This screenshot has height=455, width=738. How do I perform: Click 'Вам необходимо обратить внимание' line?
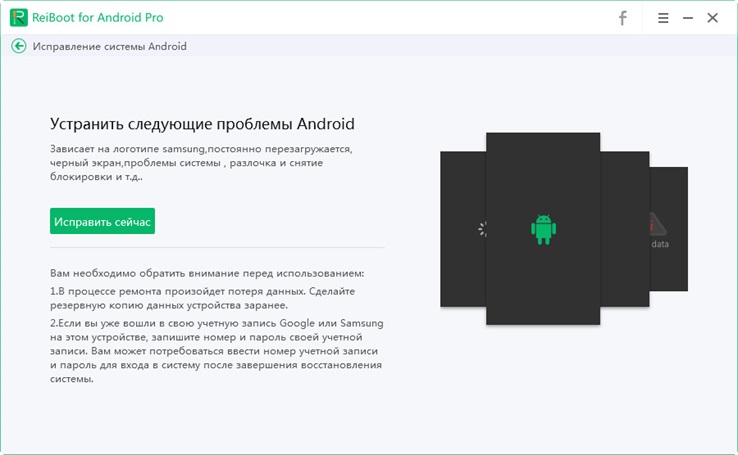pyautogui.click(x=207, y=273)
